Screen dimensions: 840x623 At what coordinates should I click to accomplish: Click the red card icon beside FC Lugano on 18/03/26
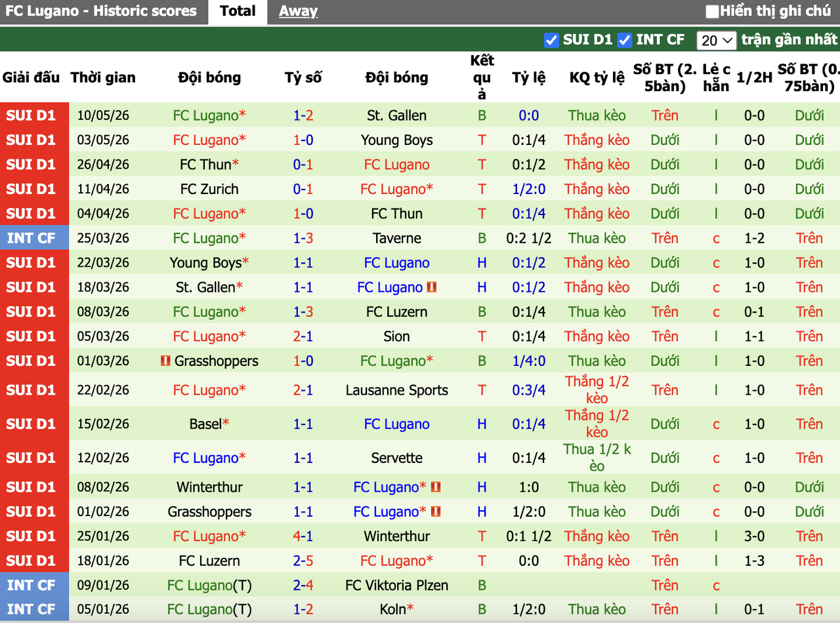coord(432,287)
